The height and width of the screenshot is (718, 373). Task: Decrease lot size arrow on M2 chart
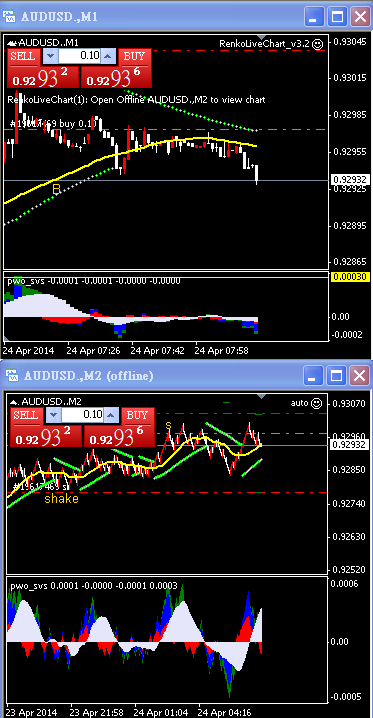(54, 416)
